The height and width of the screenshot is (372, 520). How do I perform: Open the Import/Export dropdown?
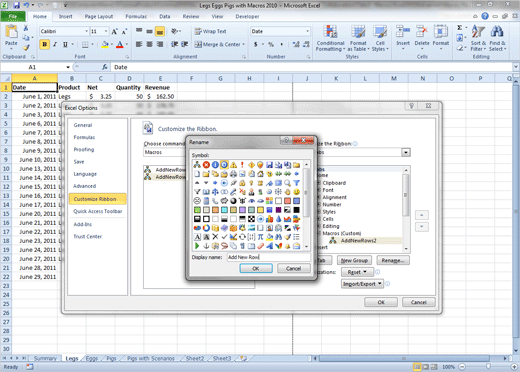[362, 284]
